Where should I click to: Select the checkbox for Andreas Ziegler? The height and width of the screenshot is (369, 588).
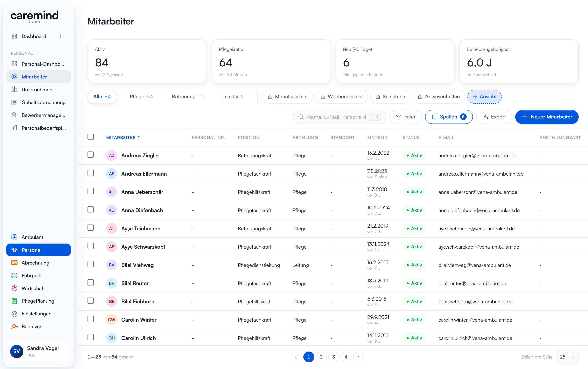click(x=91, y=155)
